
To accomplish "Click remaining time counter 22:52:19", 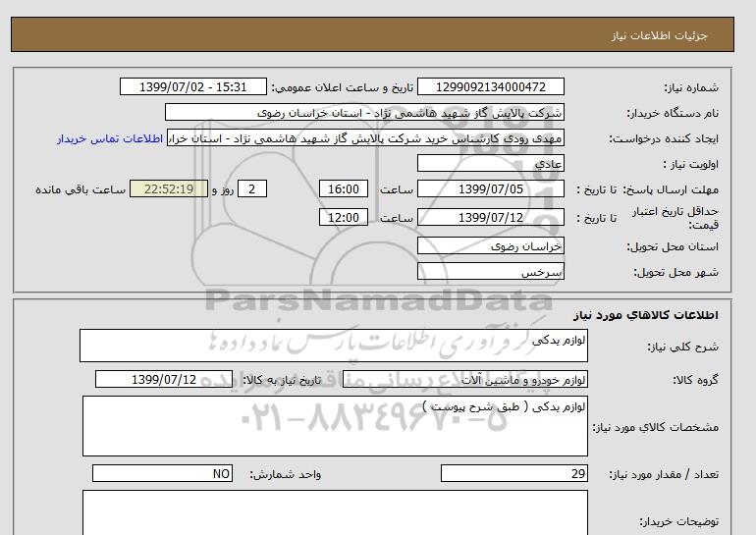I will (169, 188).
